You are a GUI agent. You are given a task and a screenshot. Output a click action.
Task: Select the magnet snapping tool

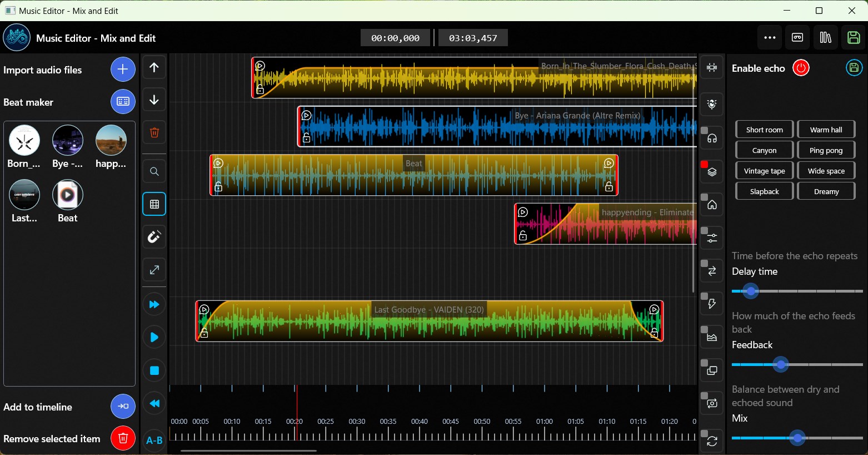(154, 236)
